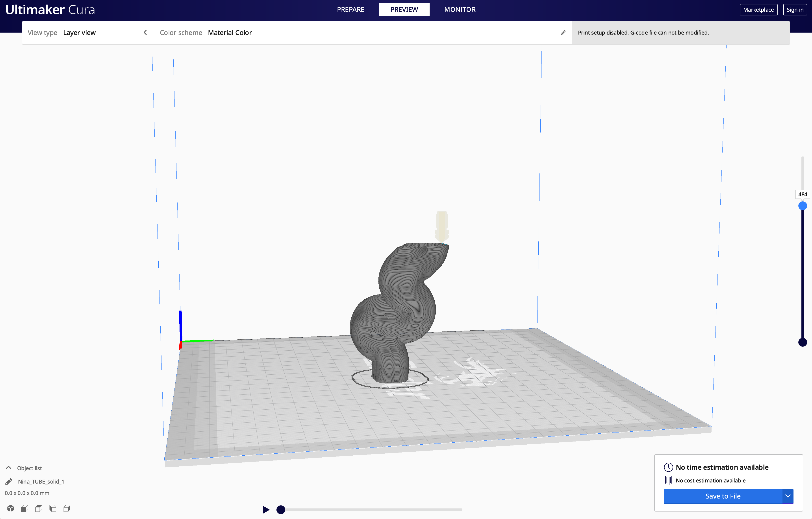The width and height of the screenshot is (812, 519).
Task: Click the simulation path slider handle
Action: click(x=281, y=510)
